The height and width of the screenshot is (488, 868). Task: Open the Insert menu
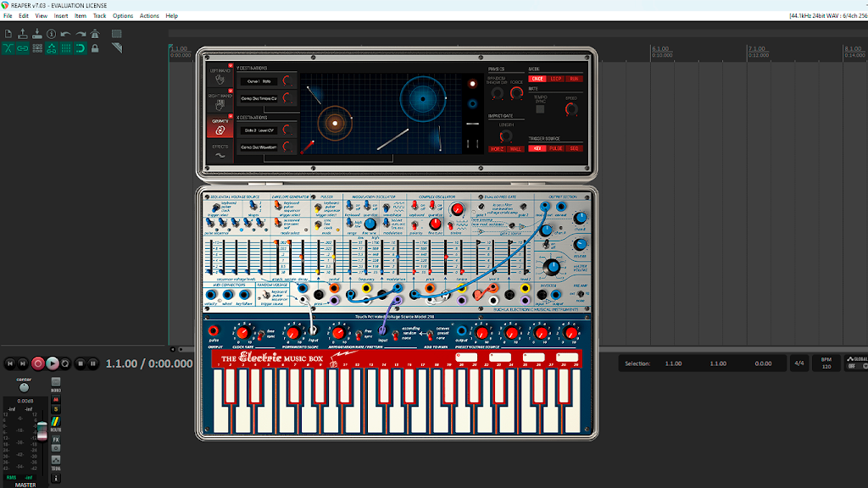[x=61, y=16]
